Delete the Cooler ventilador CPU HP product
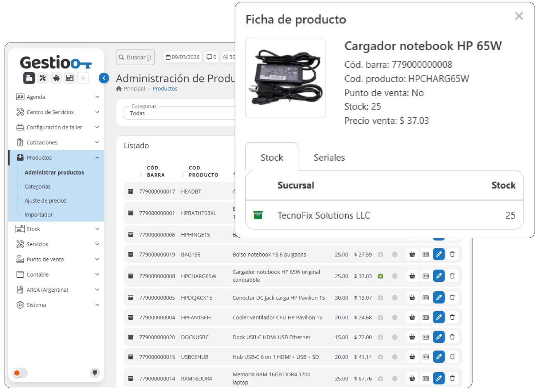The height and width of the screenshot is (392, 537). pyautogui.click(x=452, y=317)
